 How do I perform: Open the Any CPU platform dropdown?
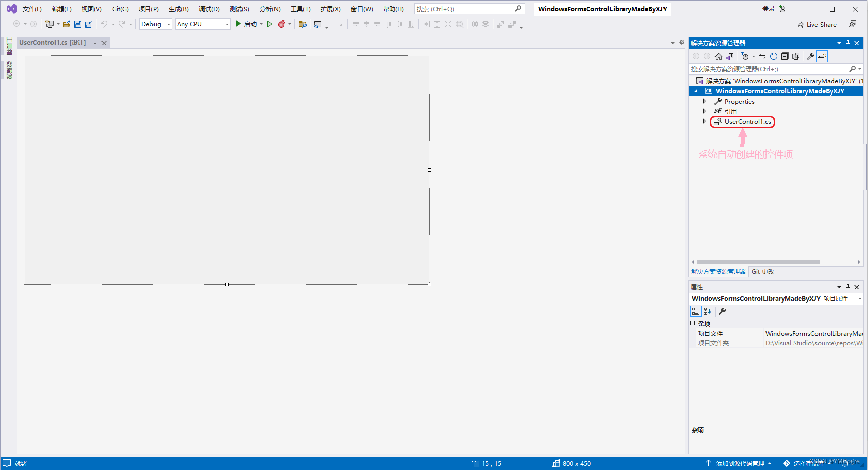[x=203, y=24]
